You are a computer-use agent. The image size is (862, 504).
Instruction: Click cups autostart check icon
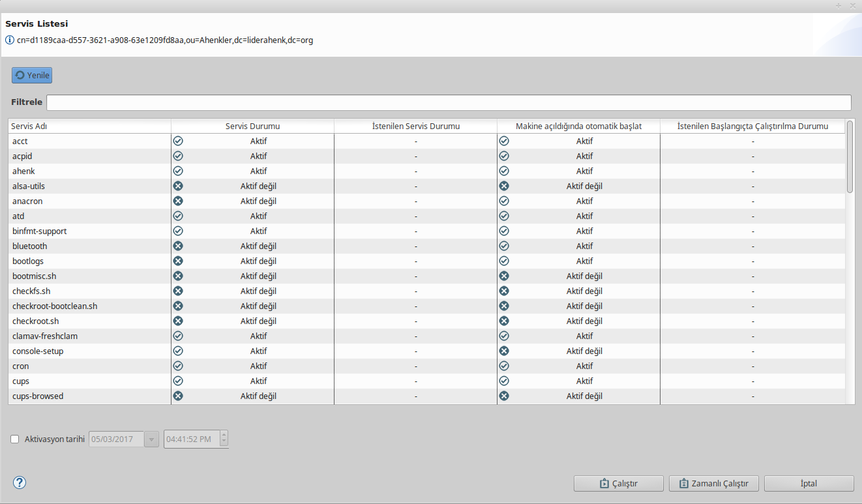tap(504, 381)
